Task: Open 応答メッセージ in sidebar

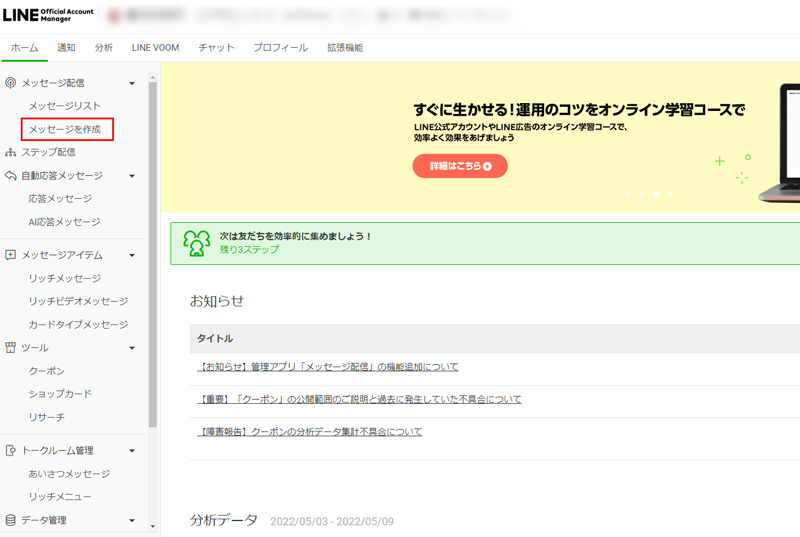Action: (60, 198)
